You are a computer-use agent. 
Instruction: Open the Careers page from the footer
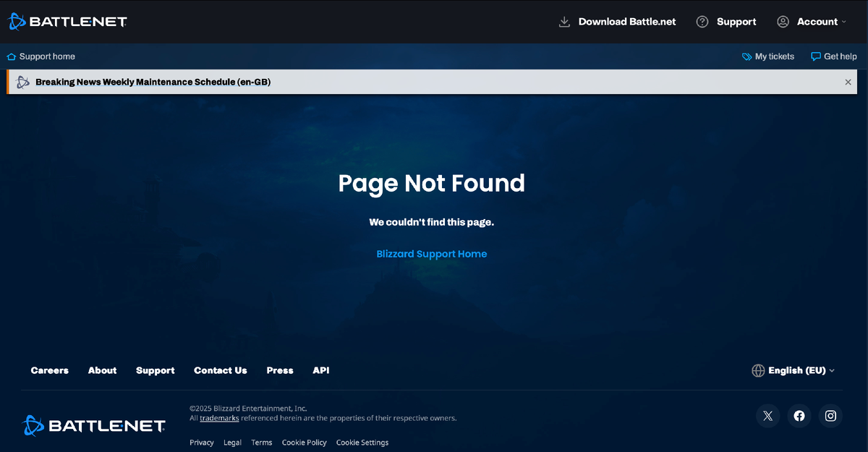(49, 370)
